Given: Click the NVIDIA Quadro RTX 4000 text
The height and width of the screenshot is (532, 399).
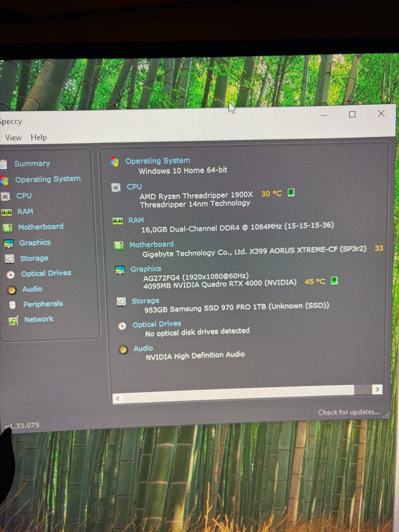Looking at the screenshot, I should pyautogui.click(x=220, y=284).
